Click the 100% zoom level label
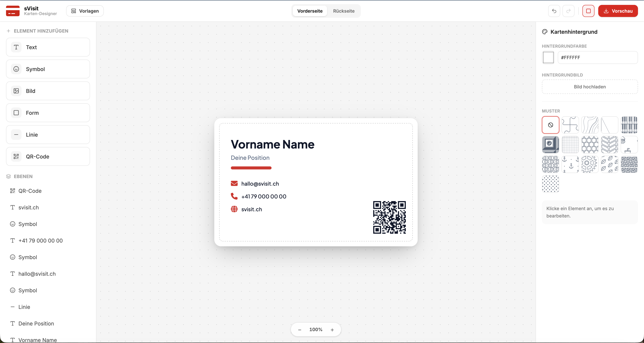The width and height of the screenshot is (644, 343). coord(316,329)
